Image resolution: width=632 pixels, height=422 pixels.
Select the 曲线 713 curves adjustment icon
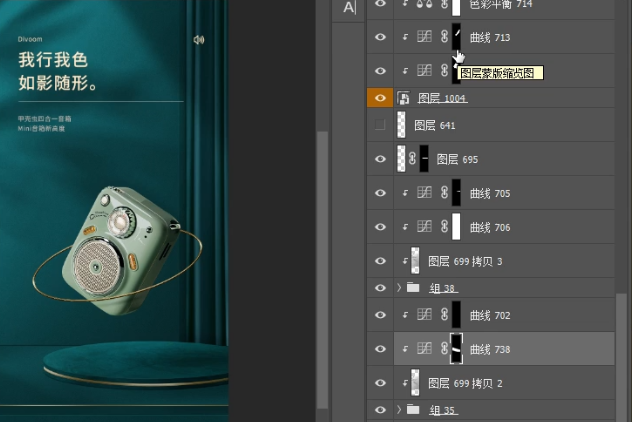[424, 37]
